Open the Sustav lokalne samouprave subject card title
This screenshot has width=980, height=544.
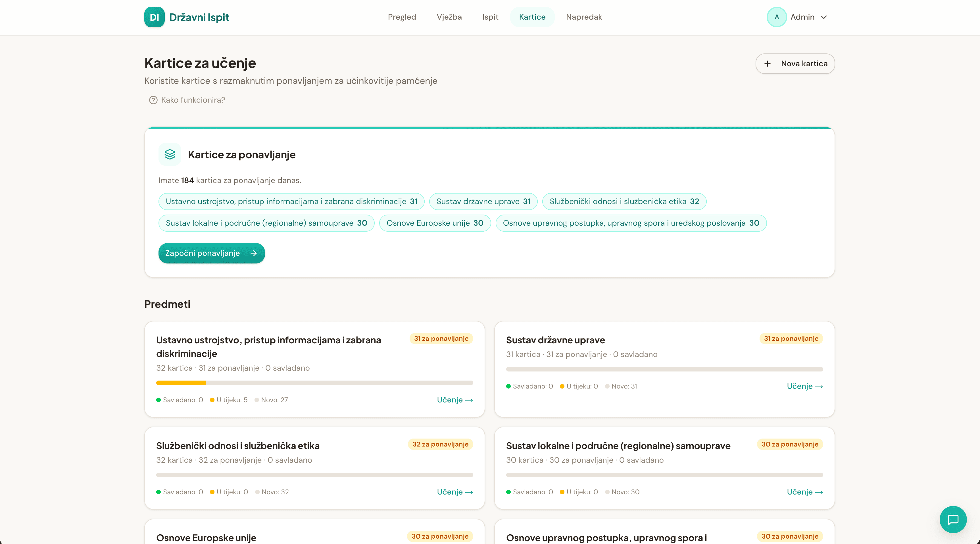pos(618,446)
